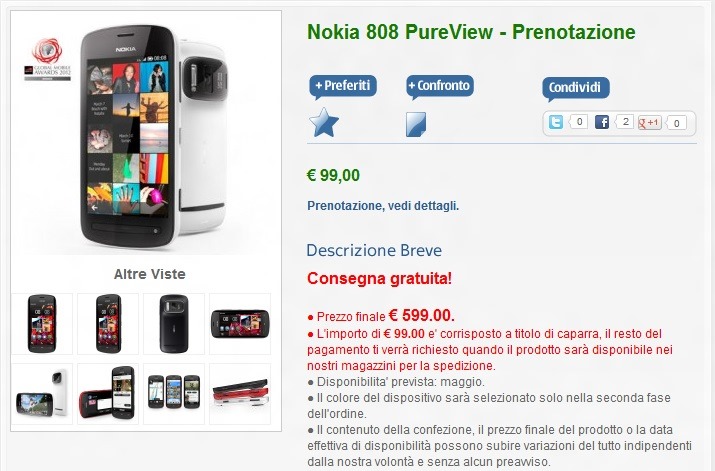
Task: View white phone with camera thumbnail
Action: [x=42, y=394]
